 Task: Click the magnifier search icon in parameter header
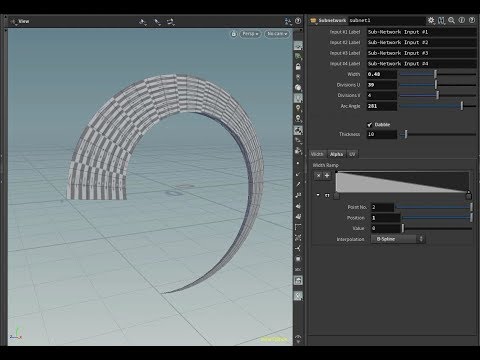pos(451,20)
